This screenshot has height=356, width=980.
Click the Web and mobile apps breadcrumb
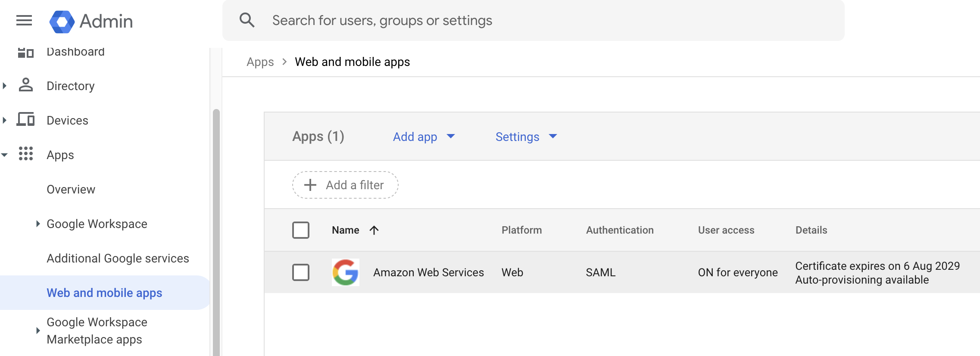pyautogui.click(x=352, y=62)
